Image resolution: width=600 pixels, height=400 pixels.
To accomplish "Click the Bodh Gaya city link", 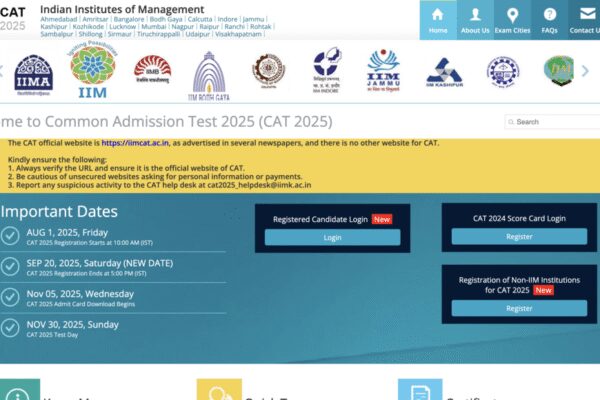I will pos(166,19).
